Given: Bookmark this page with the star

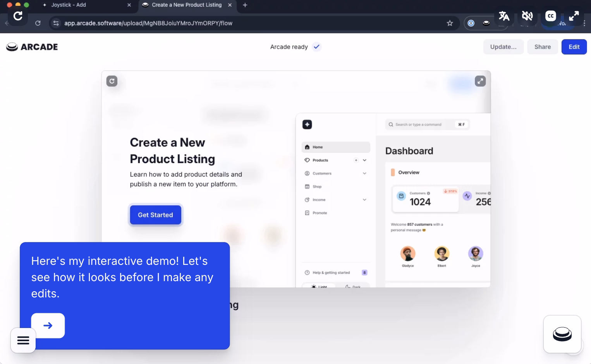Looking at the screenshot, I should (450, 23).
